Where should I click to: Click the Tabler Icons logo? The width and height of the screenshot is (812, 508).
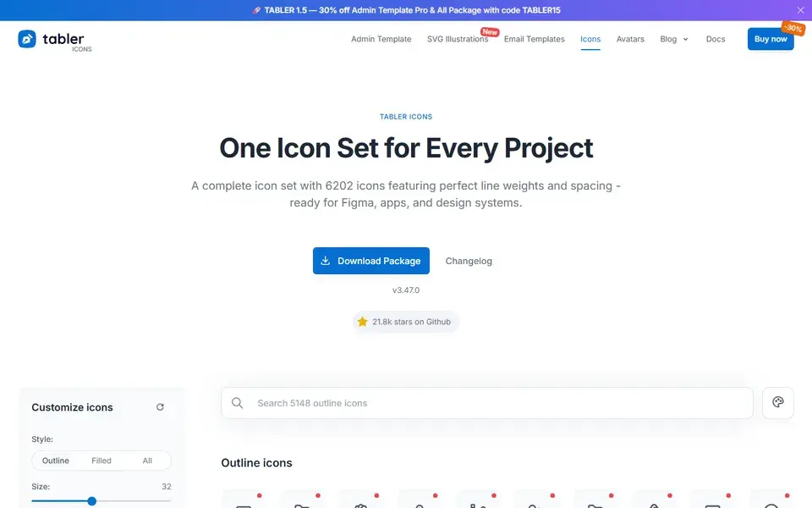tap(55, 40)
